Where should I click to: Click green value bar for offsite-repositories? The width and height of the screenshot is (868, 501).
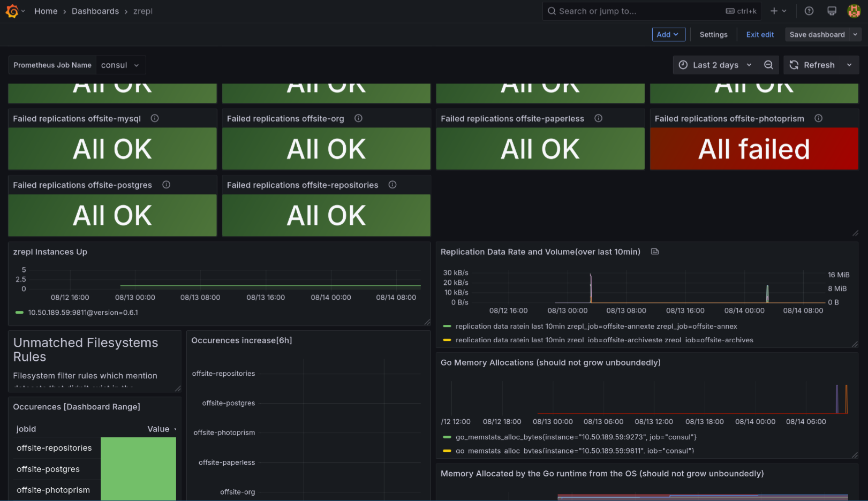click(139, 448)
